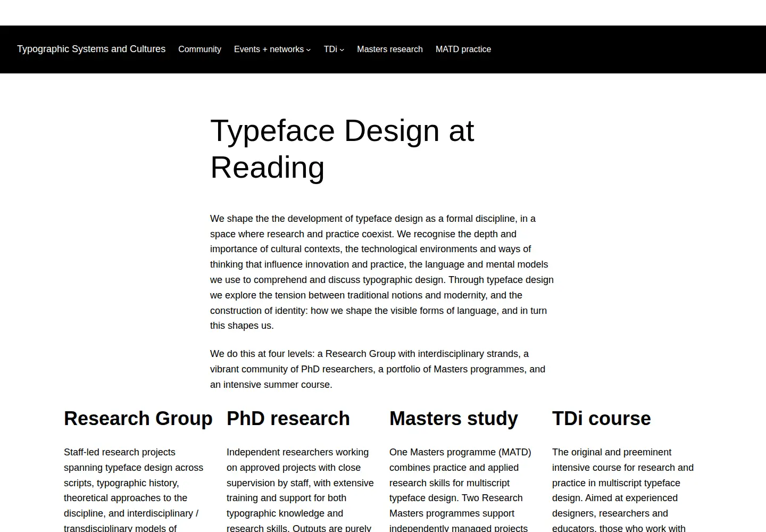Select the Research Group heading
The image size is (766, 532).
point(138,419)
